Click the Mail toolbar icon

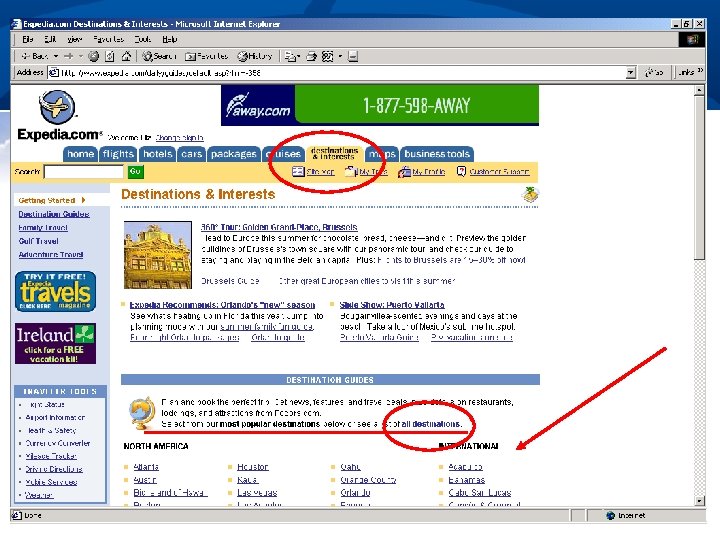point(291,56)
